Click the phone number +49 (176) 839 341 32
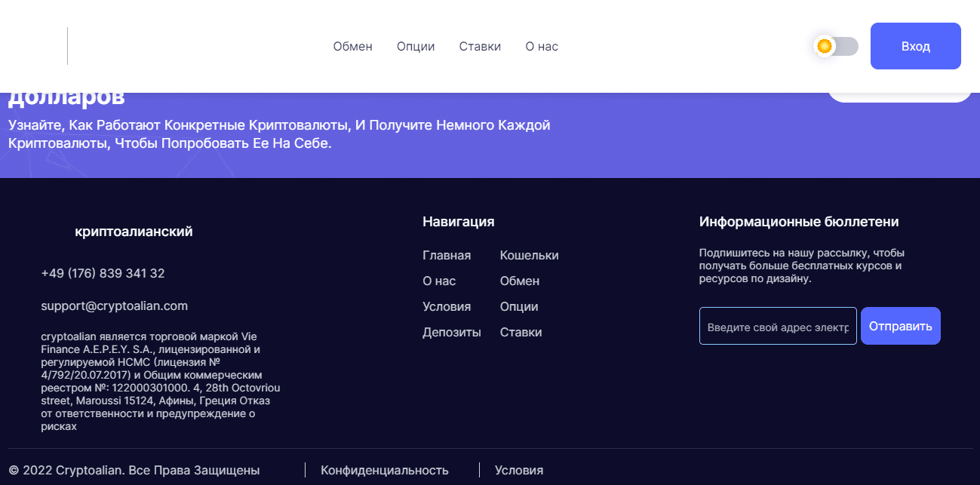The width and height of the screenshot is (980, 485). pyautogui.click(x=103, y=273)
